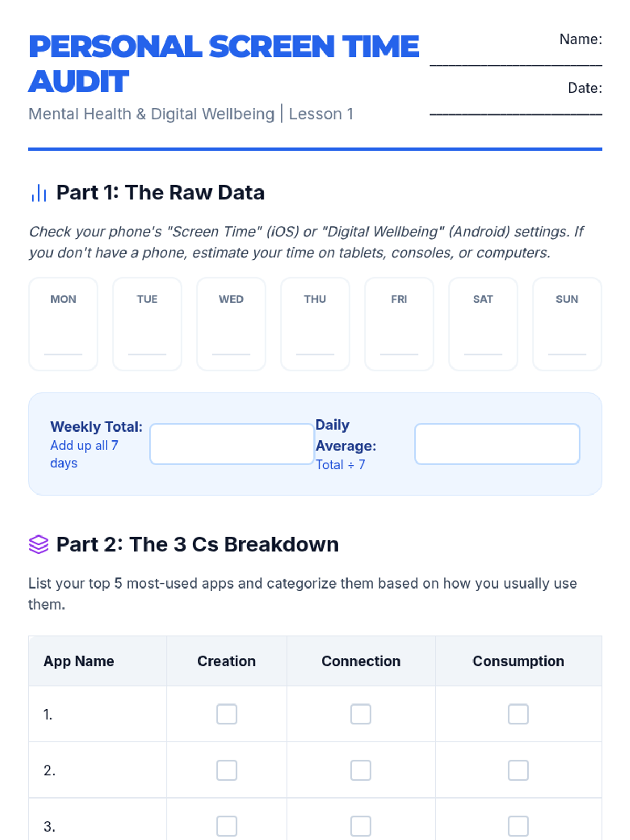Check Connection box for app 1

361,714
